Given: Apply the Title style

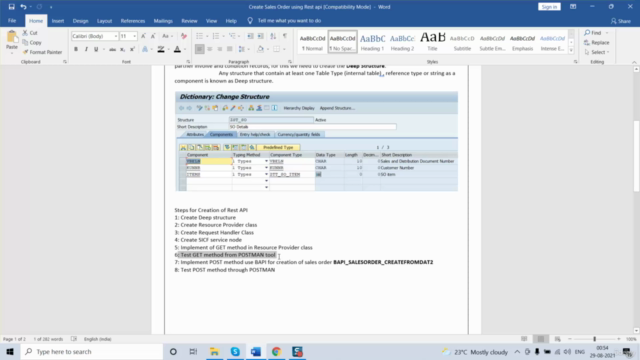Looking at the screenshot, I should [x=432, y=42].
